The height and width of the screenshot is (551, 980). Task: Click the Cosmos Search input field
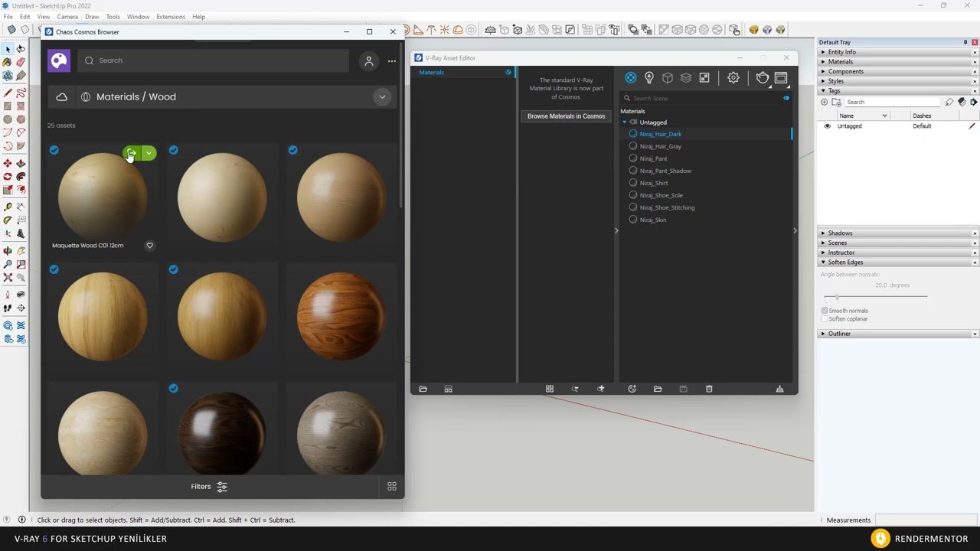pyautogui.click(x=214, y=60)
